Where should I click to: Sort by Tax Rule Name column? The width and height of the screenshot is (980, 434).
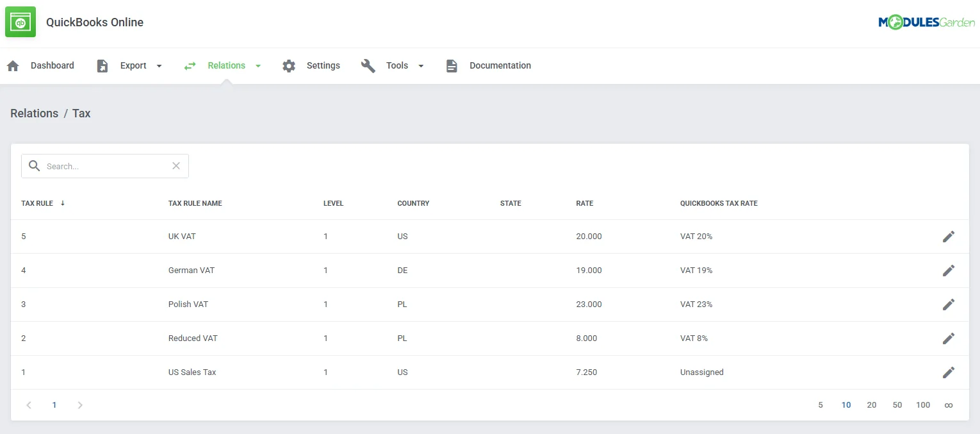coord(195,203)
